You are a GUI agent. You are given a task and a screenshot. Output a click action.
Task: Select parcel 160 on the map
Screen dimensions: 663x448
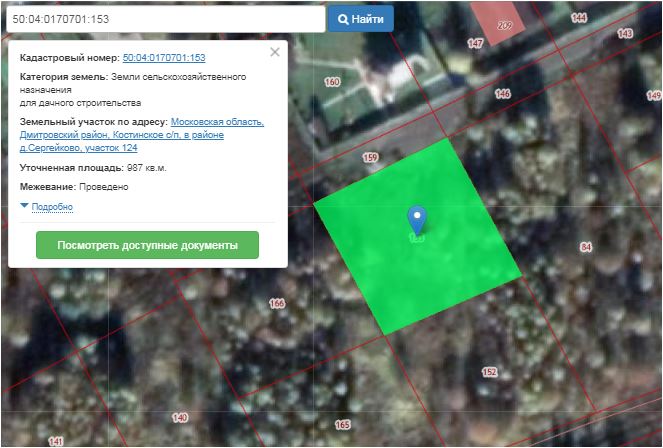332,82
